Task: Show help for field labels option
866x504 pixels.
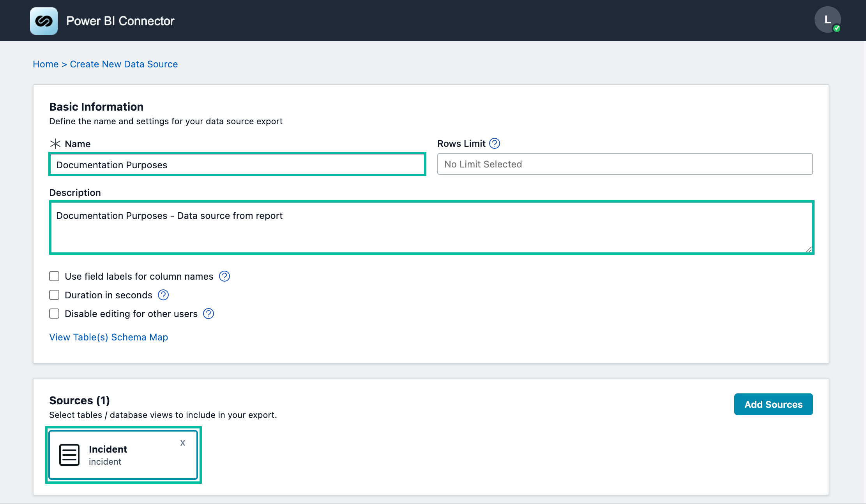Action: [224, 276]
